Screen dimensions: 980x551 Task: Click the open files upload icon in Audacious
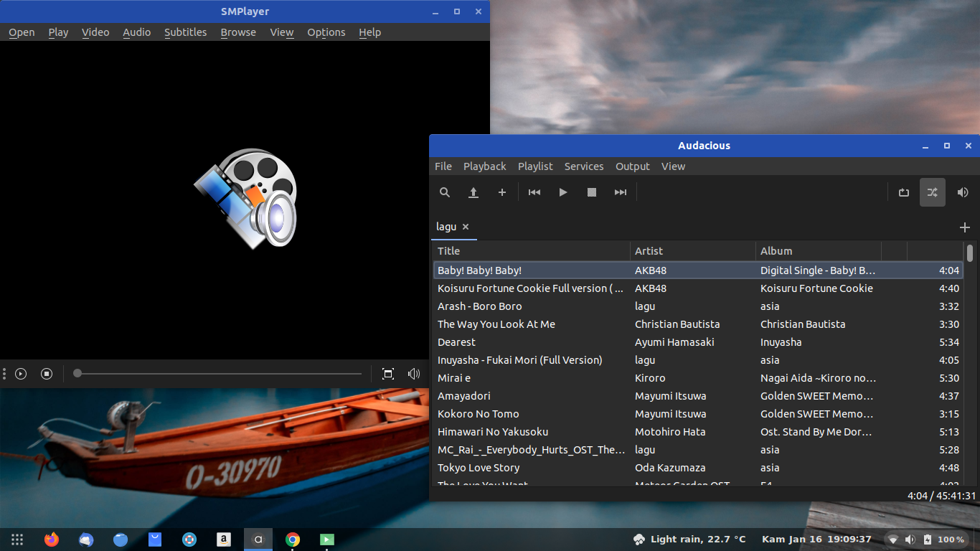(473, 192)
